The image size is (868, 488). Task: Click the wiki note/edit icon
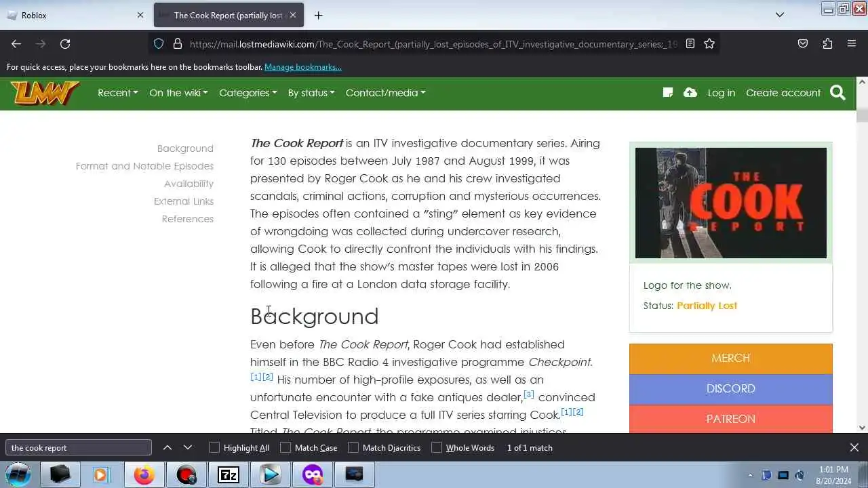point(668,93)
